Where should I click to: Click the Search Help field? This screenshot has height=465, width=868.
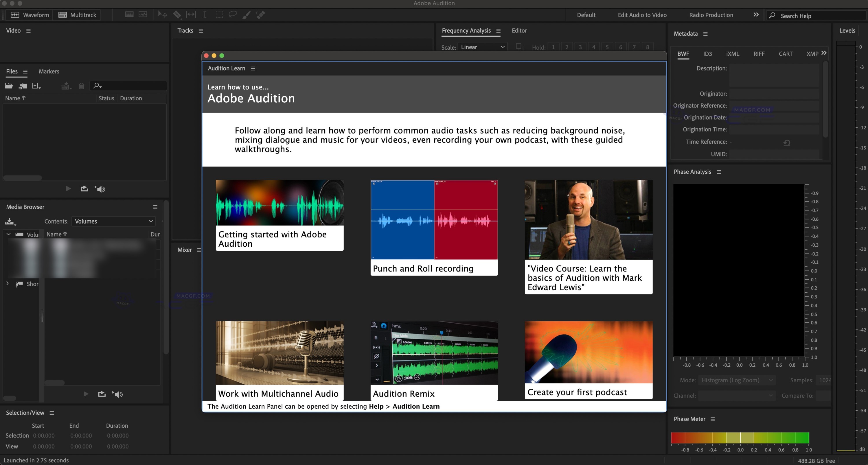click(815, 16)
